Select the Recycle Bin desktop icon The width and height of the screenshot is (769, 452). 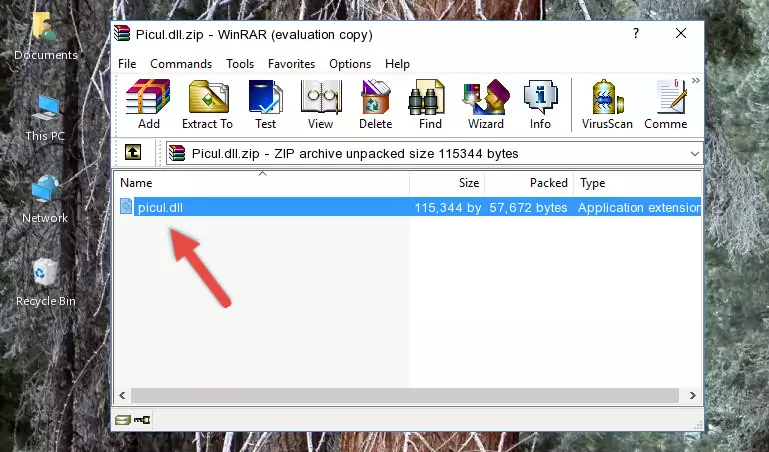click(x=46, y=282)
